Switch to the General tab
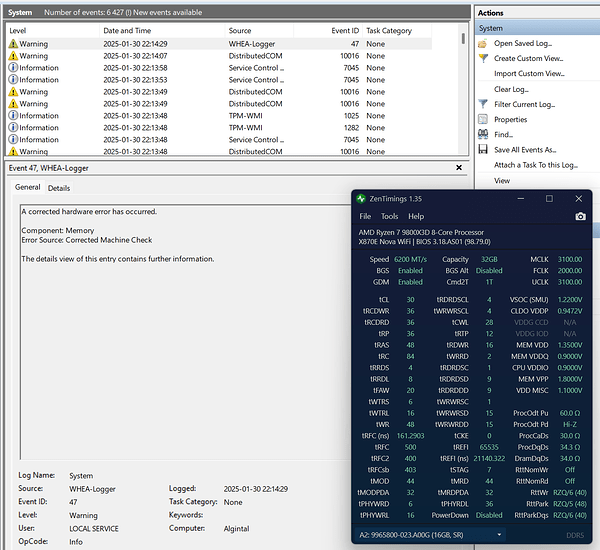This screenshot has width=600, height=550. pyautogui.click(x=28, y=187)
